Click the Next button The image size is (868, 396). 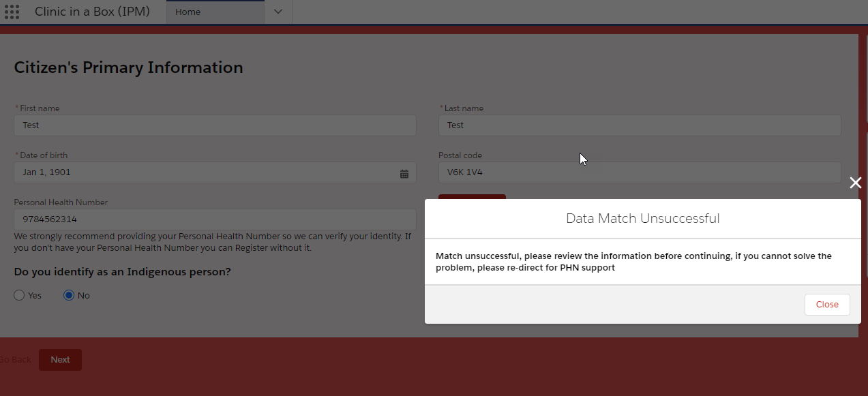click(x=60, y=360)
